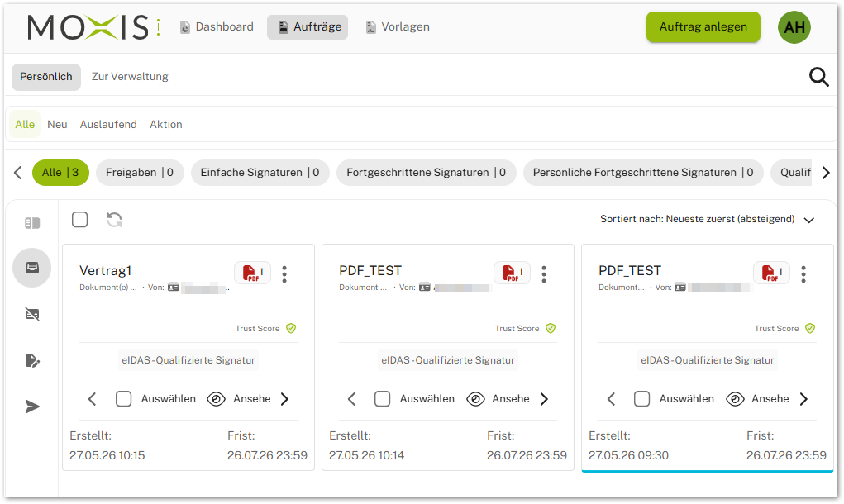
Task: Click the sidebar crossed-out card icon
Action: [x=32, y=314]
